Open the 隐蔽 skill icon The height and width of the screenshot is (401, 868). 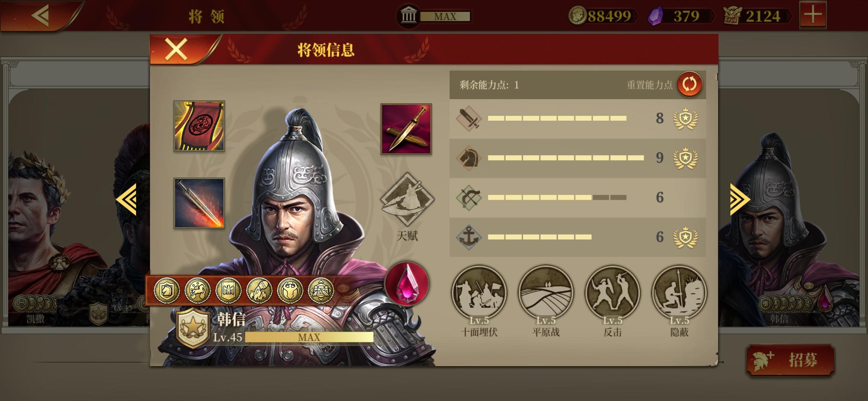coord(679,293)
